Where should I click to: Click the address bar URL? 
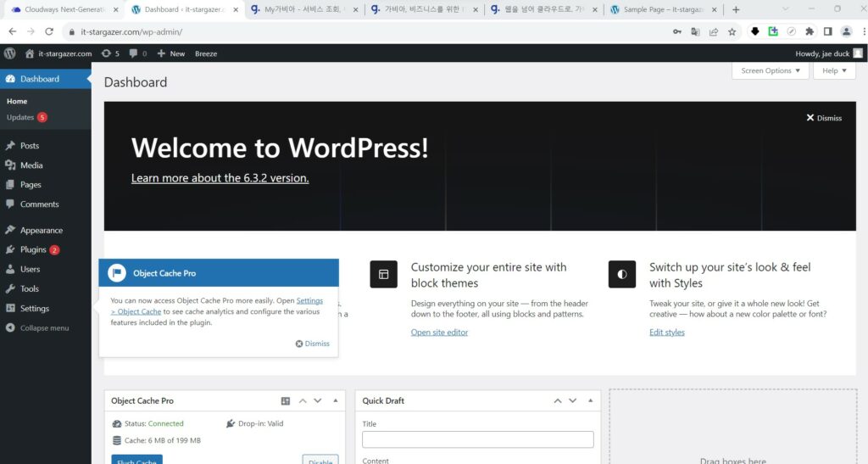click(131, 32)
